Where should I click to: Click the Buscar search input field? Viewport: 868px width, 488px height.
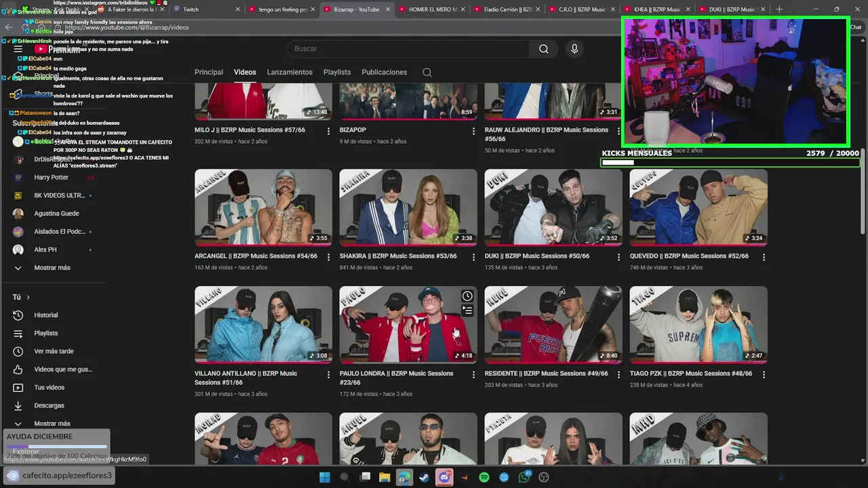pyautogui.click(x=410, y=49)
